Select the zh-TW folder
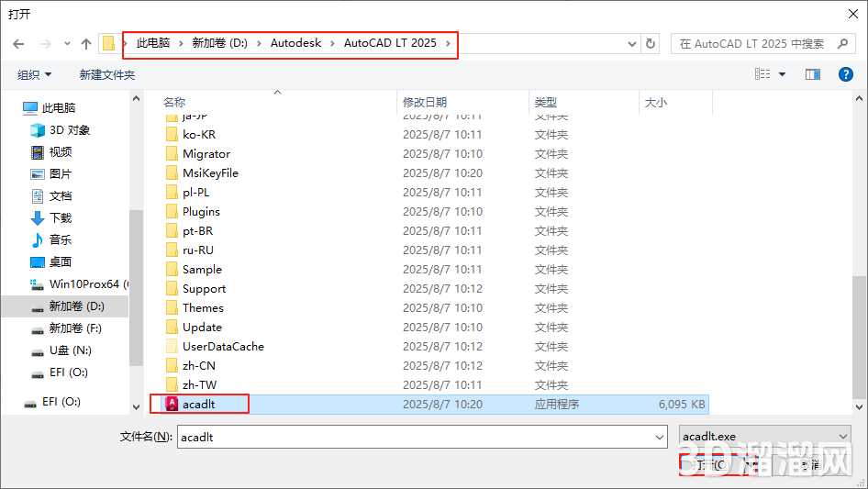Viewport: 868px width, 489px height. click(199, 385)
